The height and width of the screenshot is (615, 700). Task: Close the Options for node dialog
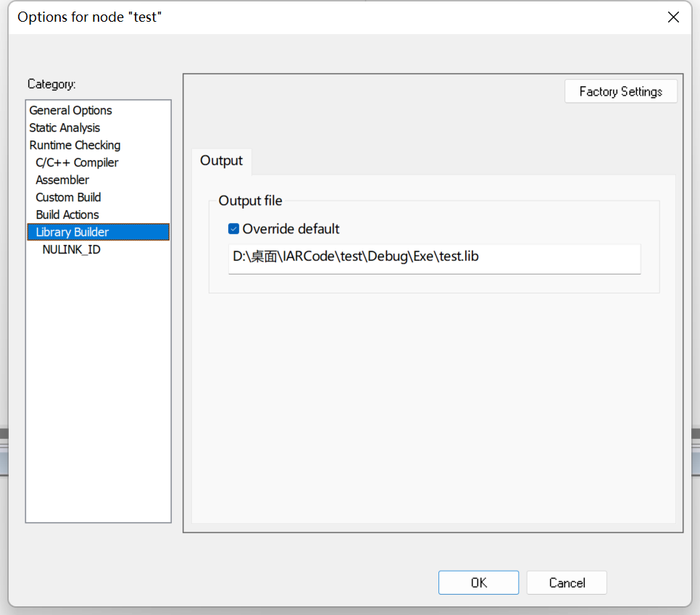(x=673, y=17)
